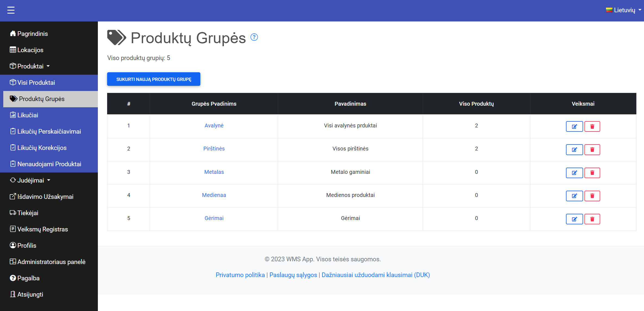Edit the Gėrimai group
The height and width of the screenshot is (311, 644).
[x=574, y=219]
